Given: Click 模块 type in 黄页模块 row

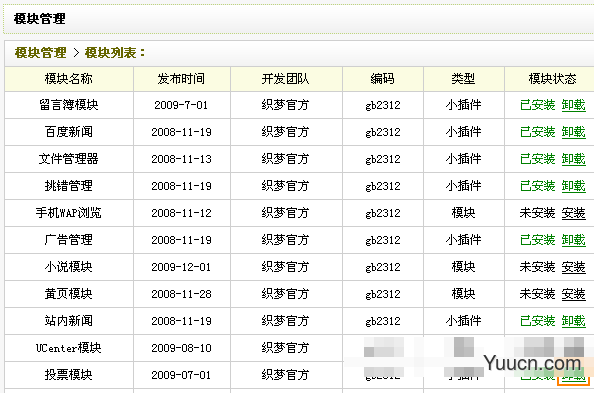Looking at the screenshot, I should coord(463,294).
